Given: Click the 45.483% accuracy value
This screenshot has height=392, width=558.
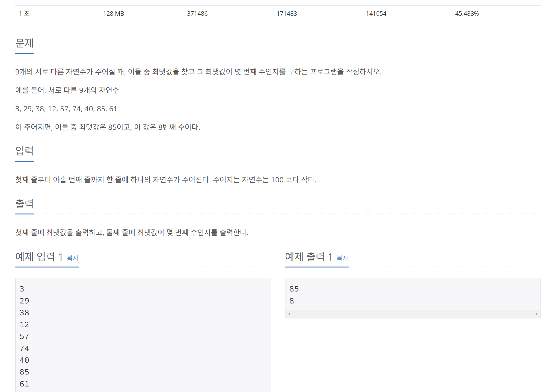Looking at the screenshot, I should point(467,14).
